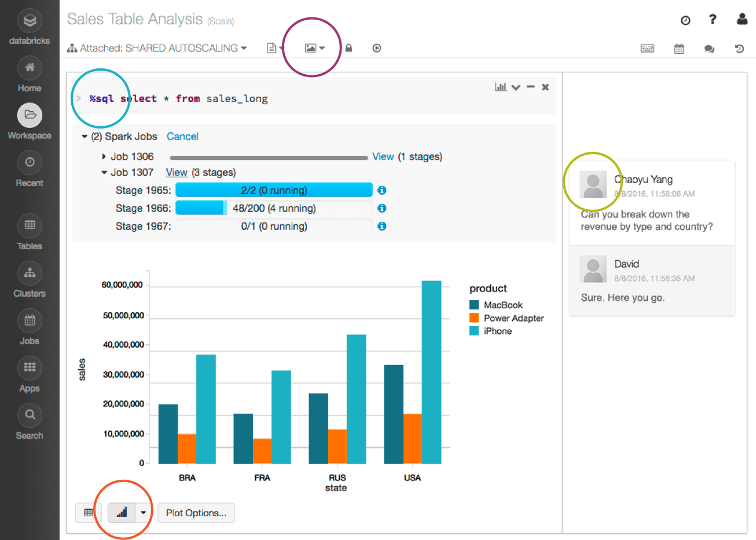Open the comments speech bubble icon
The width and height of the screenshot is (756, 540).
pyautogui.click(x=709, y=49)
